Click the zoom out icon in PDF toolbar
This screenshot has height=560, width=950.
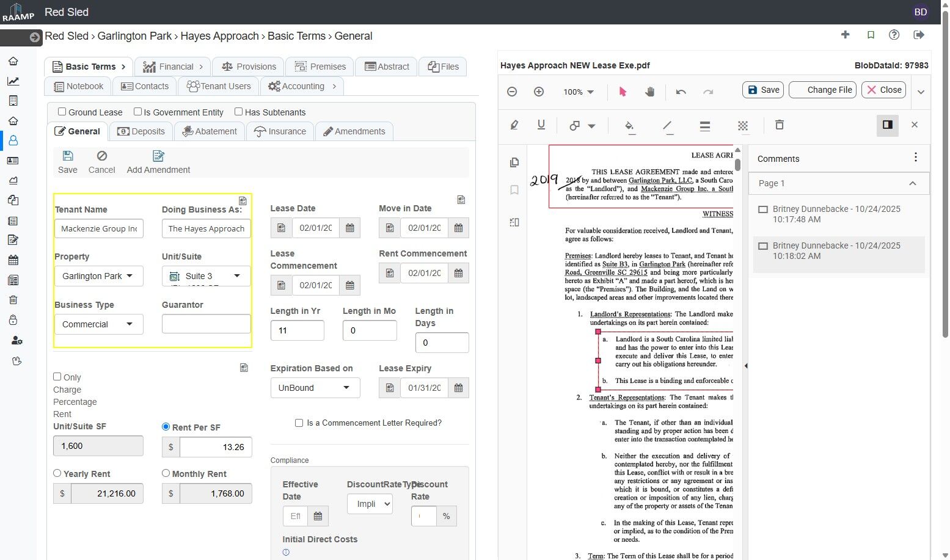point(512,92)
